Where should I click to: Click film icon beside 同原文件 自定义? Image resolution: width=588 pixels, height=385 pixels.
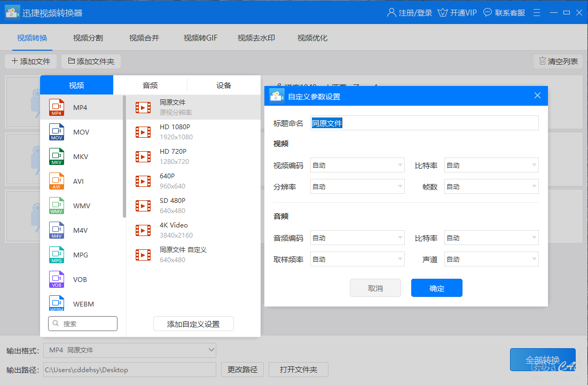143,255
